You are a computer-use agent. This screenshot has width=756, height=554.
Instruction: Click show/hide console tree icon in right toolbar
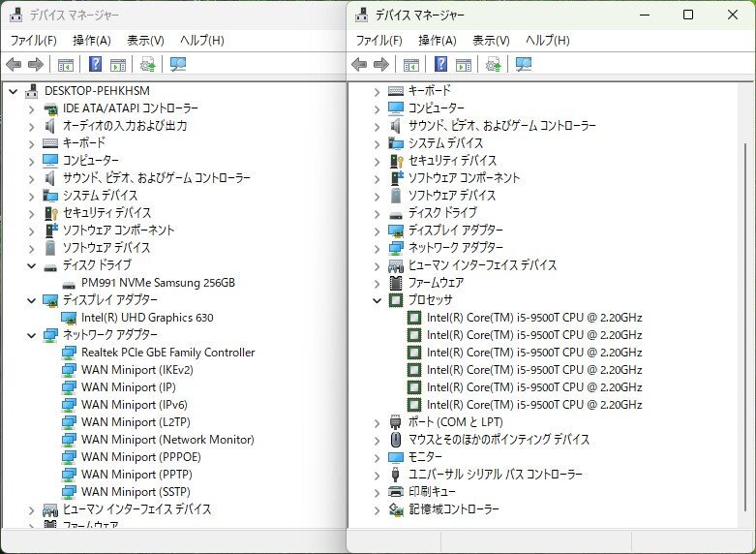410,65
